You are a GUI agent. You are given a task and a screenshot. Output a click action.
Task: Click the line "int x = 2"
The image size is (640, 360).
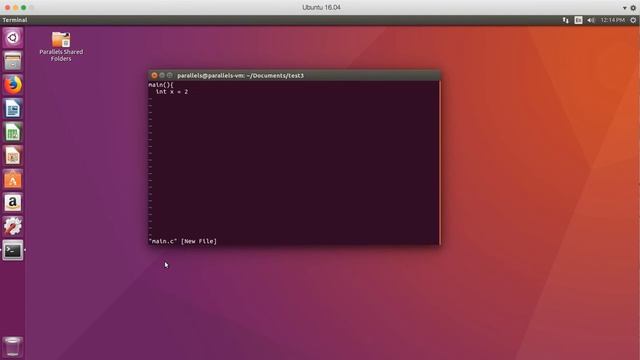tap(172, 92)
